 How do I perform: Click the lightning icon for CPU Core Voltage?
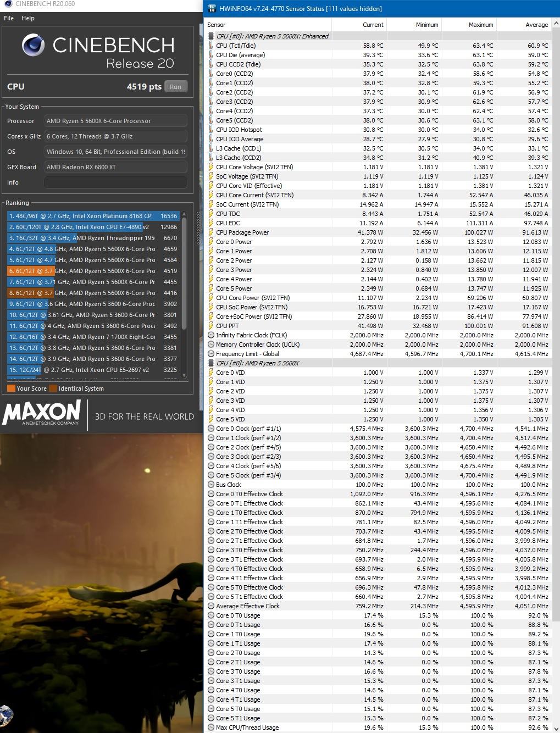tap(211, 167)
